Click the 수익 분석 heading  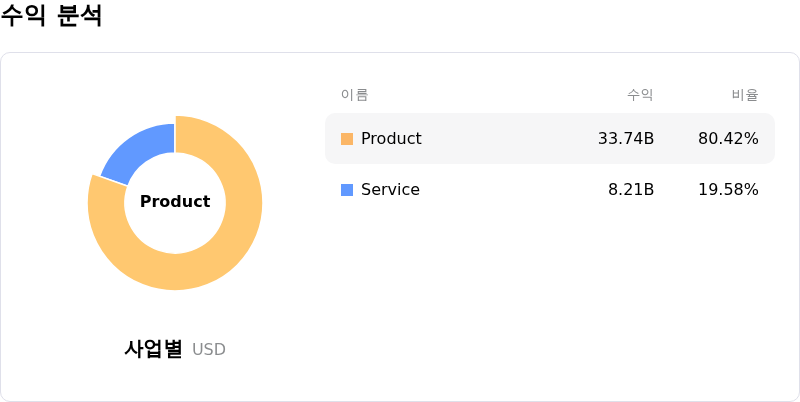pyautogui.click(x=51, y=16)
